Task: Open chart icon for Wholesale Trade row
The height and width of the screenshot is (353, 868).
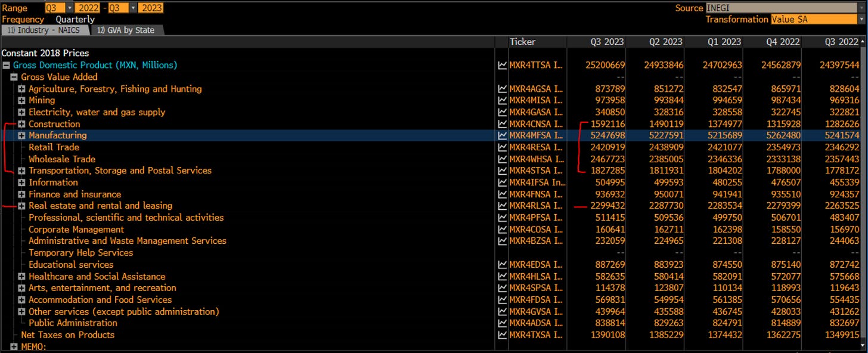Action: (x=502, y=159)
